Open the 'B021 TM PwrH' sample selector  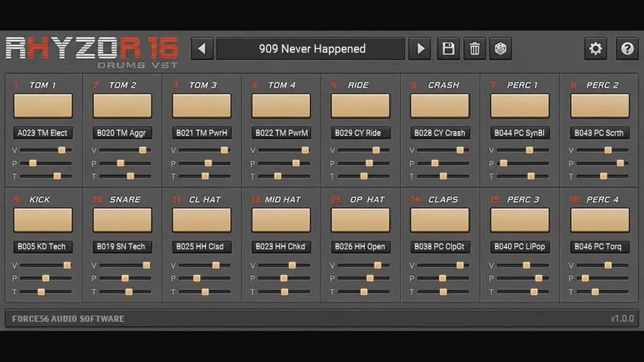[x=202, y=133]
